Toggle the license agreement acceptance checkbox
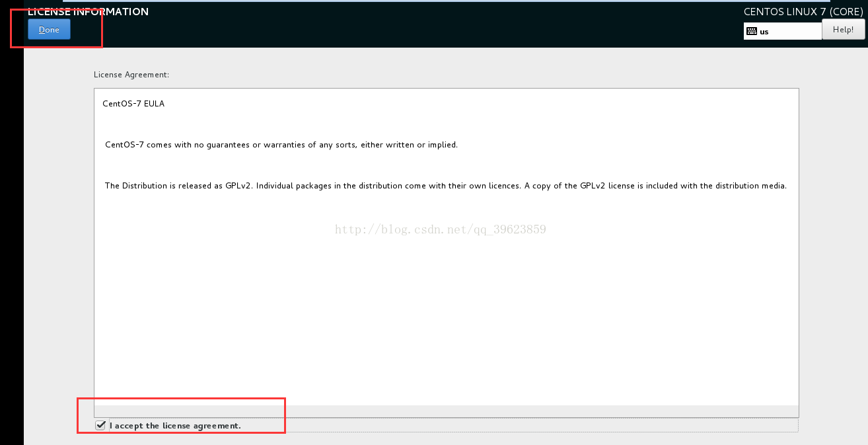This screenshot has height=445, width=868. tap(100, 425)
